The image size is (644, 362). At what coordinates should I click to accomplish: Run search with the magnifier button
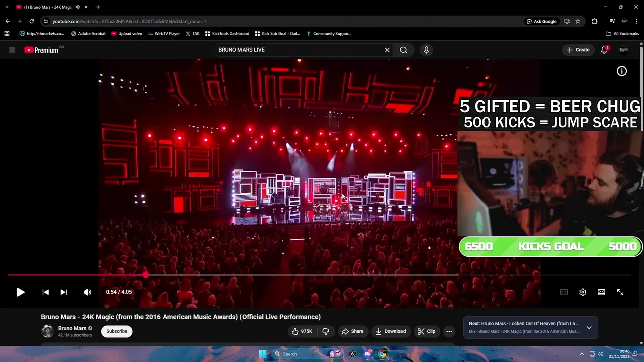(x=404, y=50)
